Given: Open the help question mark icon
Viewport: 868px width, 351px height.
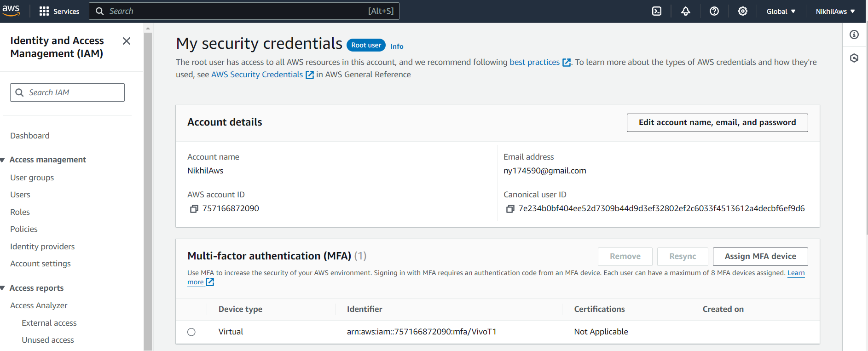Looking at the screenshot, I should coord(714,11).
